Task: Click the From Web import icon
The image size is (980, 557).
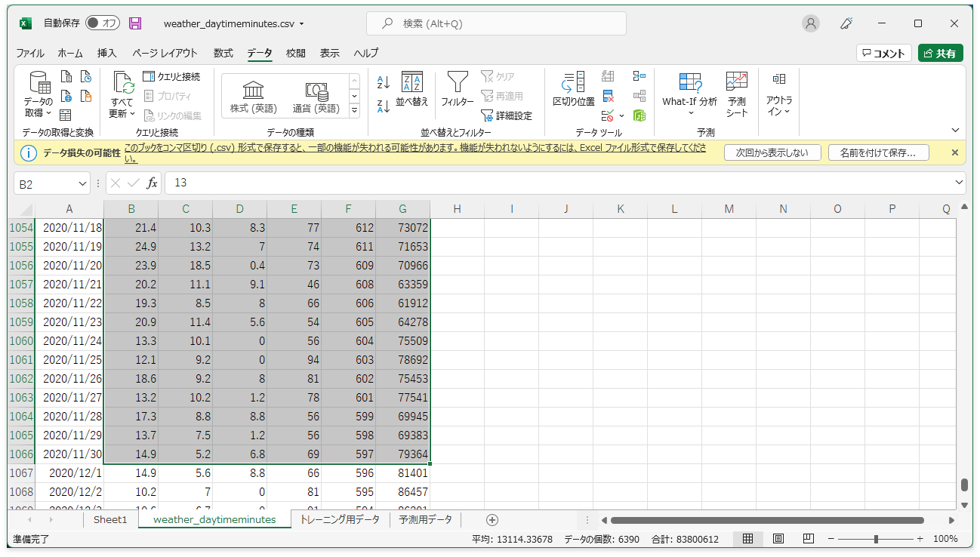Action: [66, 96]
